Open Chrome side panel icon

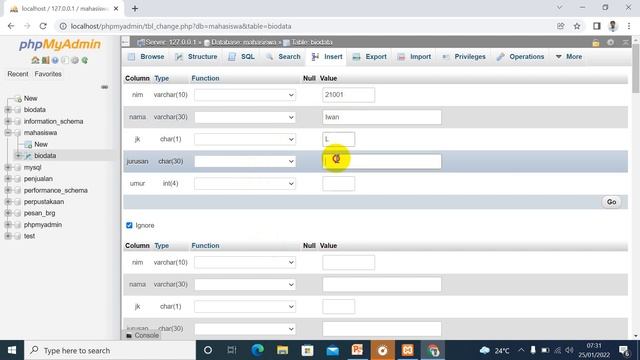597,26
